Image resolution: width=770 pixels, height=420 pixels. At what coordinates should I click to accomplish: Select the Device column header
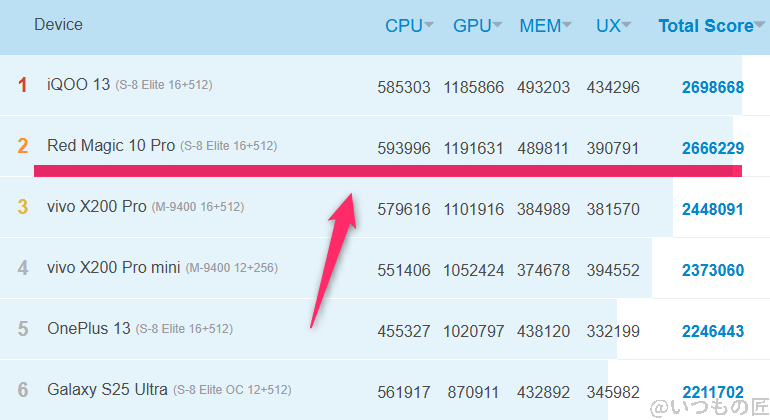tap(58, 24)
